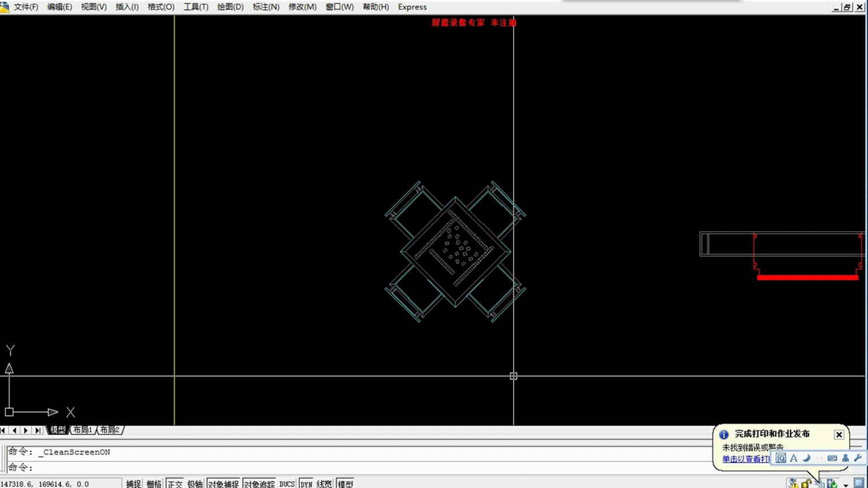Open IME settings wrench icon
Viewport: 868px width, 488px height.
(x=858, y=458)
